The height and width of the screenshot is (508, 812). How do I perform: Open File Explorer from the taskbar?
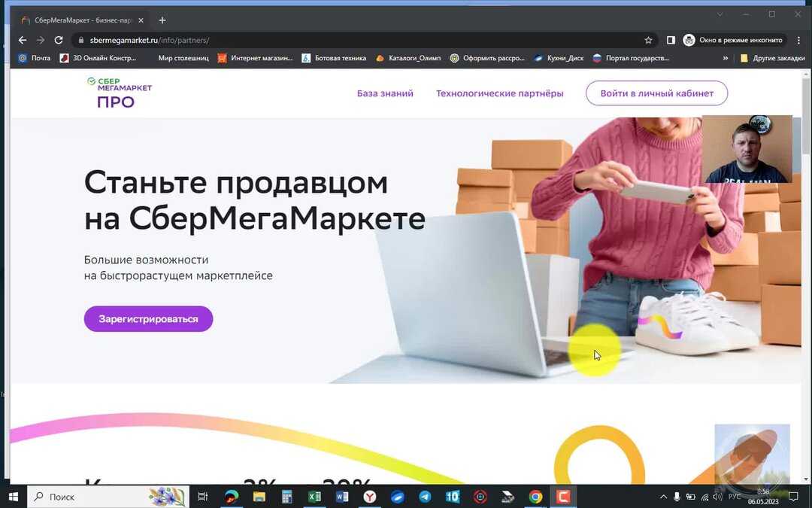pyautogui.click(x=259, y=497)
